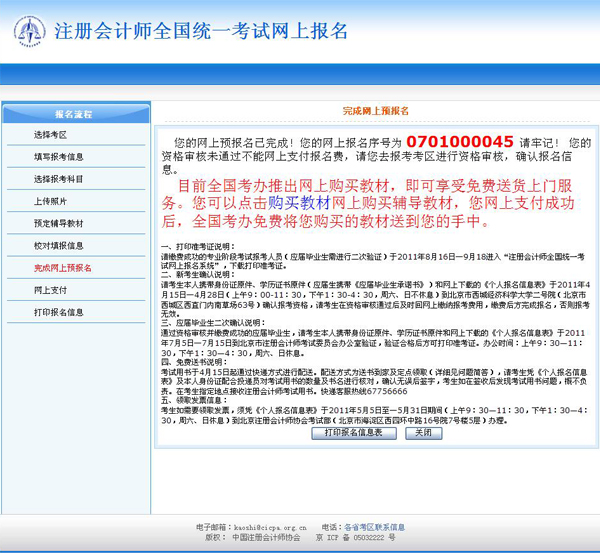
Task: Open the 网上支付 step
Action: 50,290
